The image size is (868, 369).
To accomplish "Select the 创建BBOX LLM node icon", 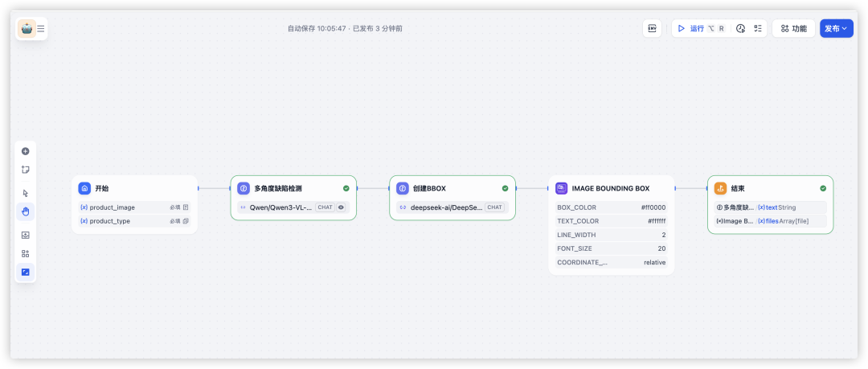I will coord(403,188).
